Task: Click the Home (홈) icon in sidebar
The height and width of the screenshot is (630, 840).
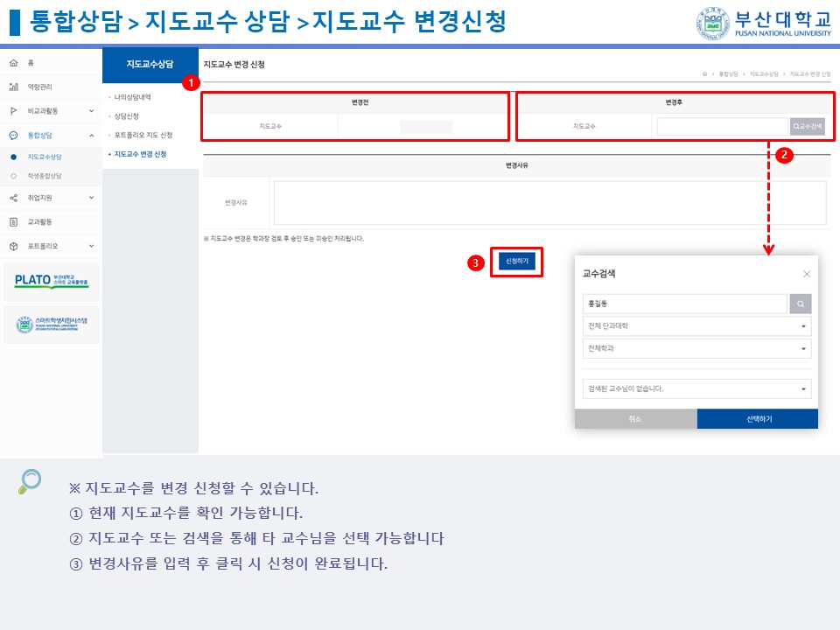Action: pyautogui.click(x=13, y=64)
